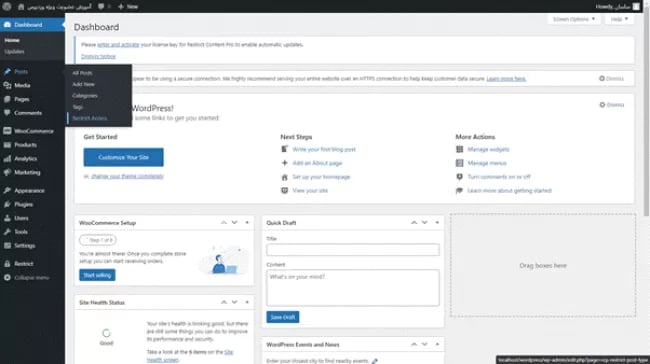Choose All Posts in Posts flyout

(82, 73)
